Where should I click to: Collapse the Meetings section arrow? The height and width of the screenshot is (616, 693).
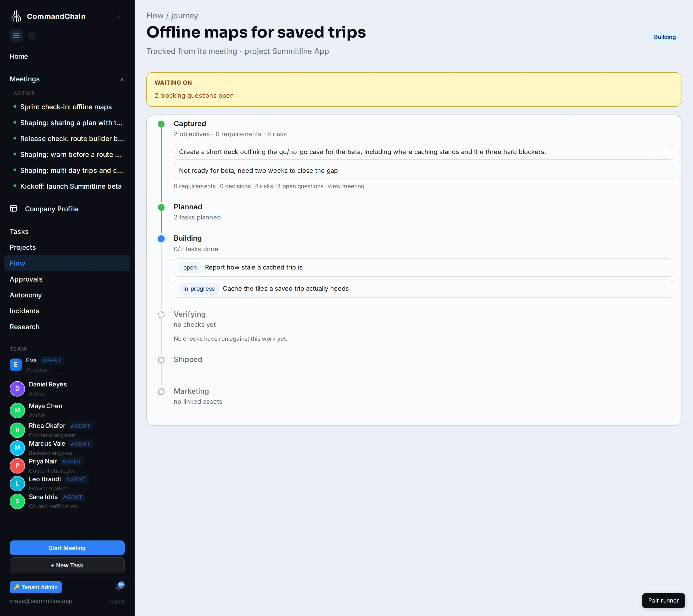122,79
